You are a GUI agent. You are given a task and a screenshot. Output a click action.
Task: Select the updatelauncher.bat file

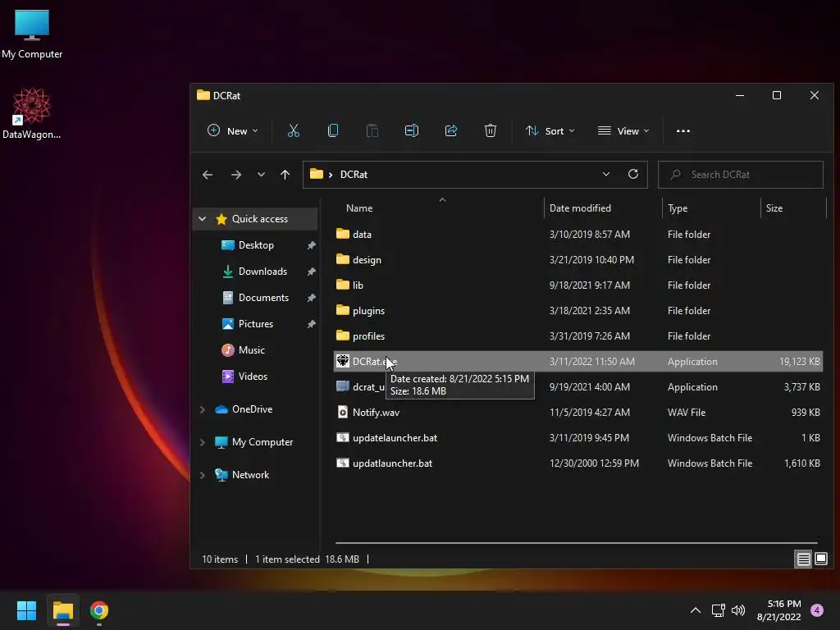pyautogui.click(x=578, y=438)
